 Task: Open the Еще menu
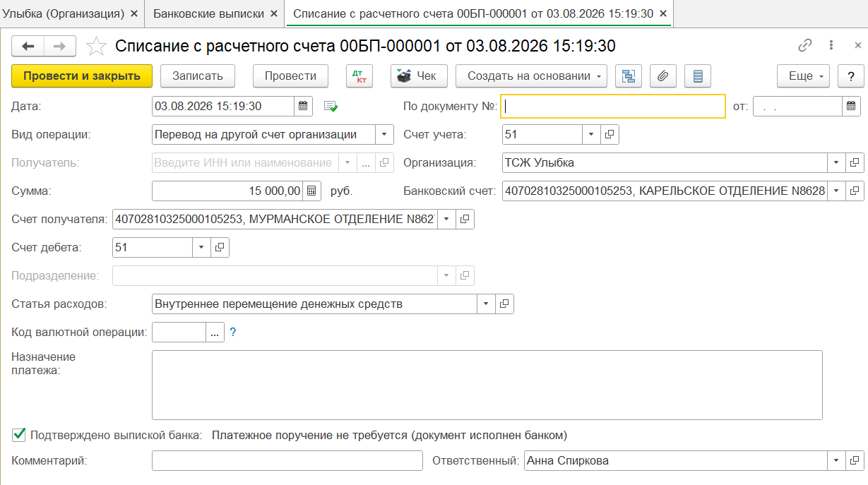pos(804,76)
